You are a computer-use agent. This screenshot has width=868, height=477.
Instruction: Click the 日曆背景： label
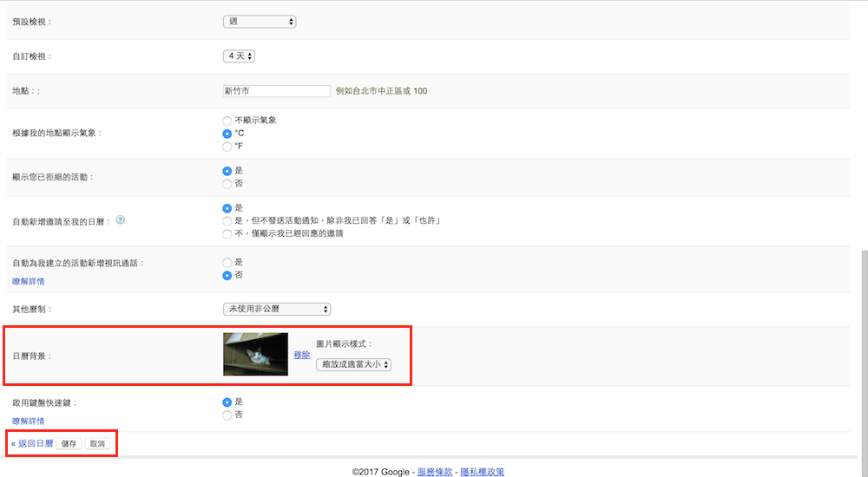coord(32,356)
